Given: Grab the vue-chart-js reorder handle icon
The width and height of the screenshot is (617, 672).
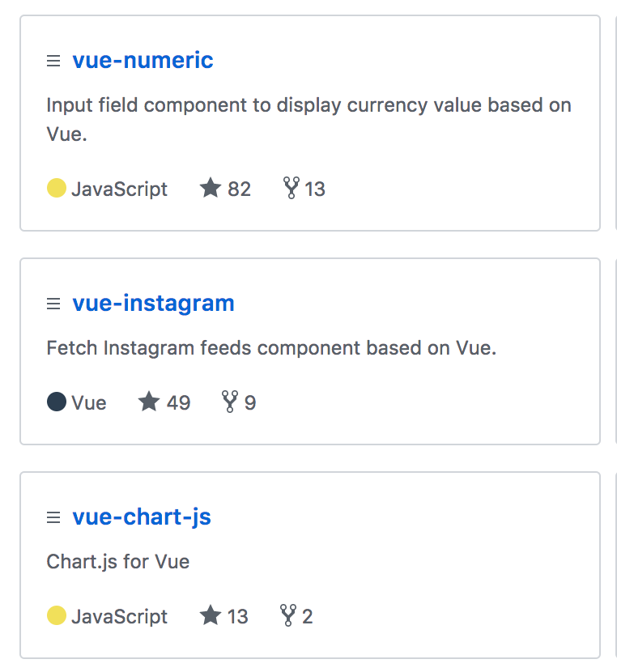Looking at the screenshot, I should click(x=53, y=517).
